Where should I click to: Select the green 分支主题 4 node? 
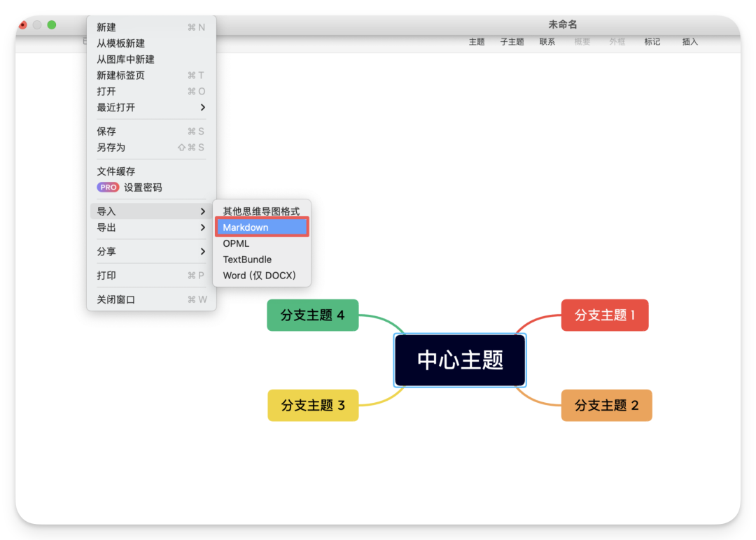pyautogui.click(x=312, y=315)
